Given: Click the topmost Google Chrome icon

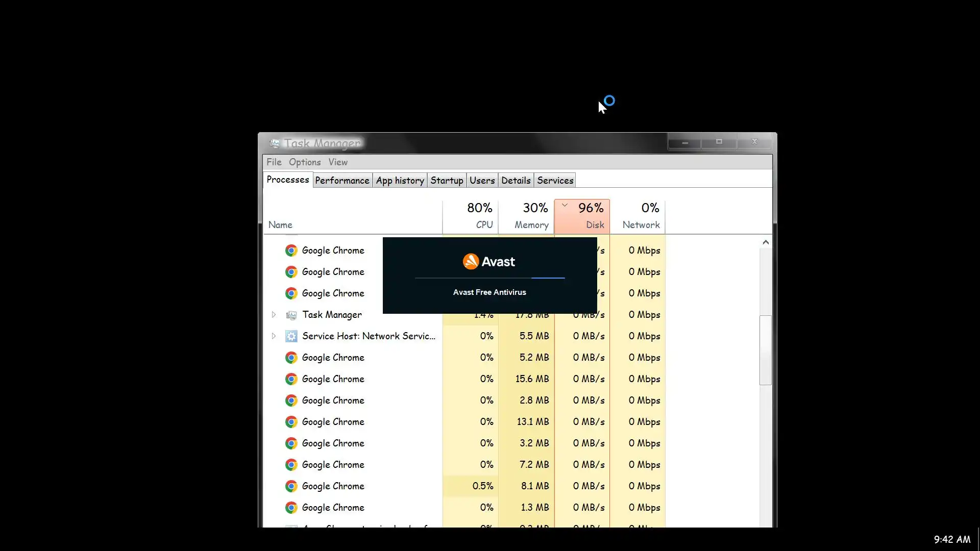Looking at the screenshot, I should click(x=291, y=251).
